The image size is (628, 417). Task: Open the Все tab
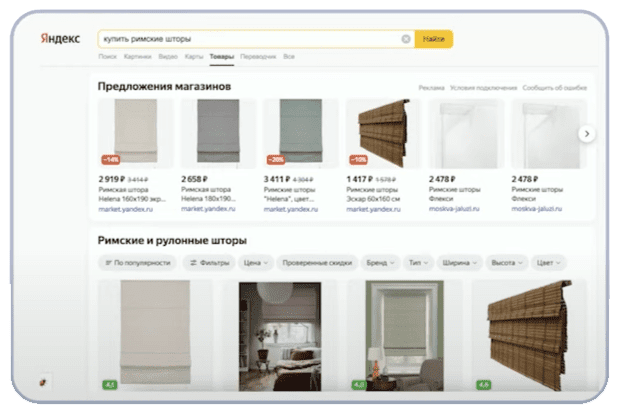click(289, 56)
